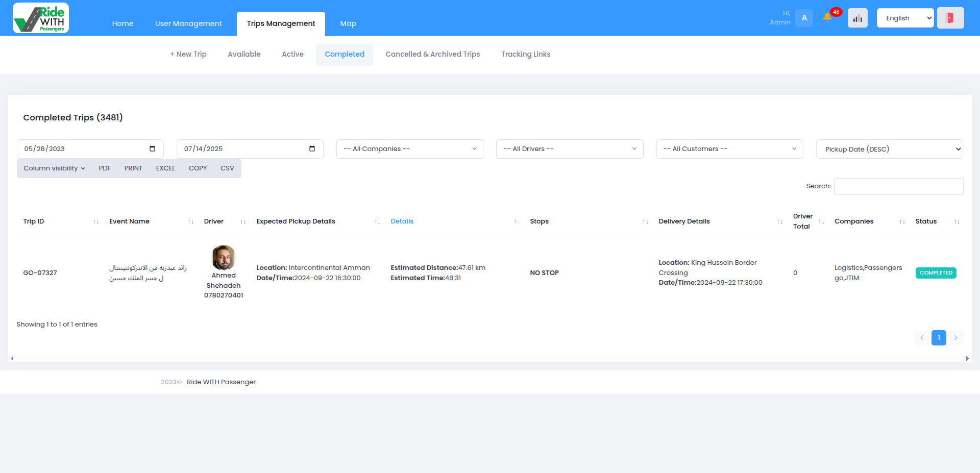Open the User Management menu
This screenshot has width=980, height=473.
(188, 23)
